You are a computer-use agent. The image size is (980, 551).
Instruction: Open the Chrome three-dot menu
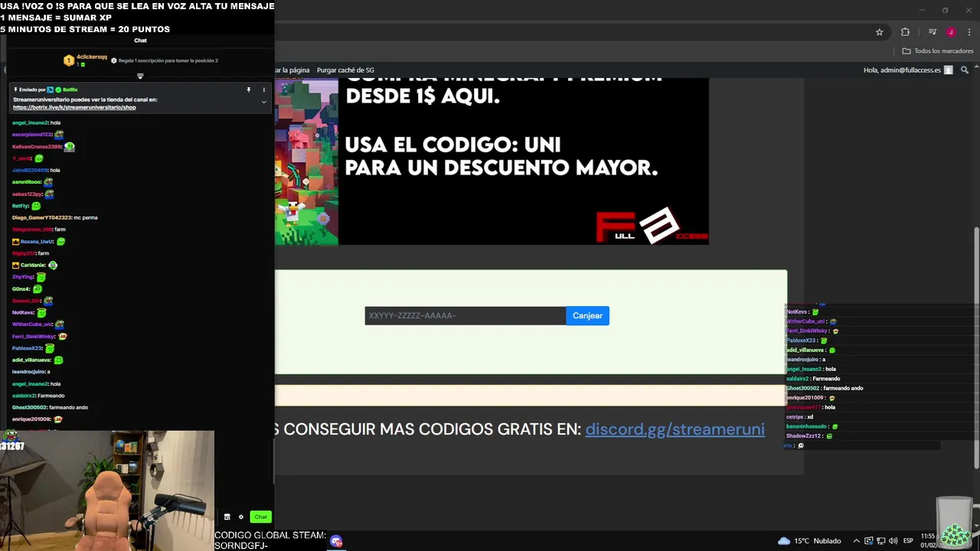click(x=969, y=32)
